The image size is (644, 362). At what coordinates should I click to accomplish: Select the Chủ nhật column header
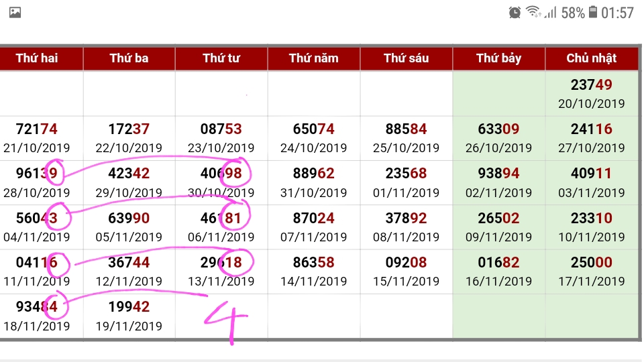pos(592,58)
